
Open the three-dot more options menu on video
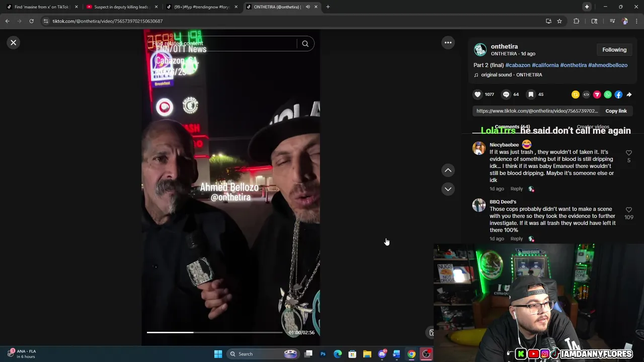(448, 43)
